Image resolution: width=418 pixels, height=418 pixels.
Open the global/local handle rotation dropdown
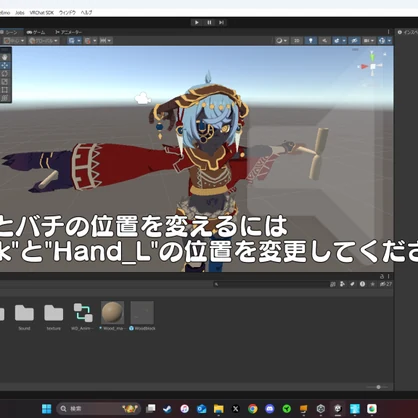[x=44, y=41]
